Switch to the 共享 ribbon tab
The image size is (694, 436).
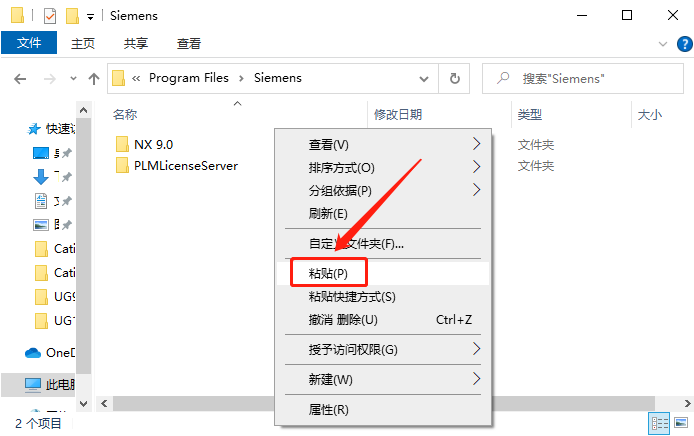click(136, 43)
